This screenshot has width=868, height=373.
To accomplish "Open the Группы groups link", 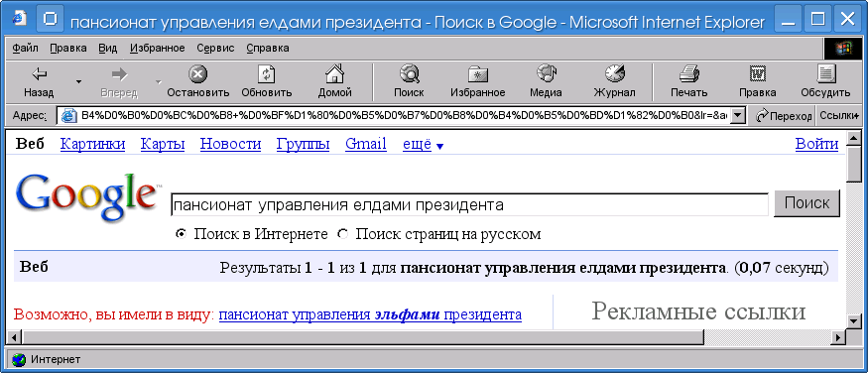I will tap(303, 145).
